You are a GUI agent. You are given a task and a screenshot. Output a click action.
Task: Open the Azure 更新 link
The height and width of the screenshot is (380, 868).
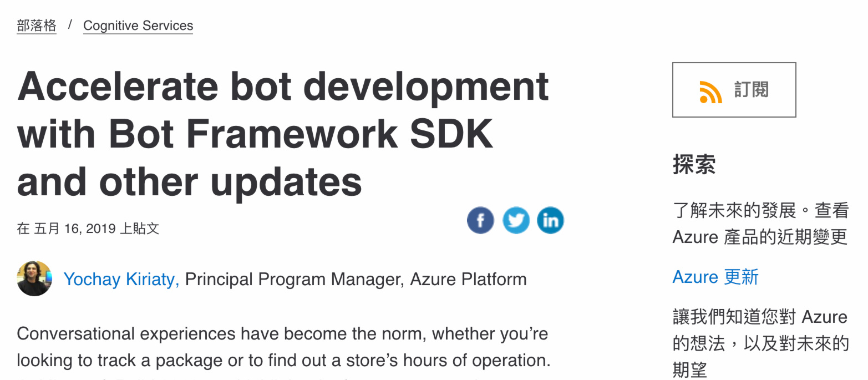[715, 277]
